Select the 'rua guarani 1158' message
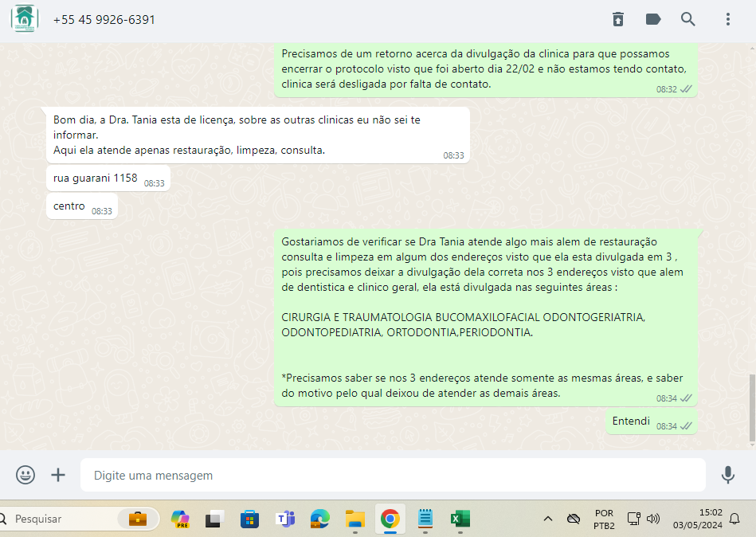756x537 pixels. [x=108, y=178]
